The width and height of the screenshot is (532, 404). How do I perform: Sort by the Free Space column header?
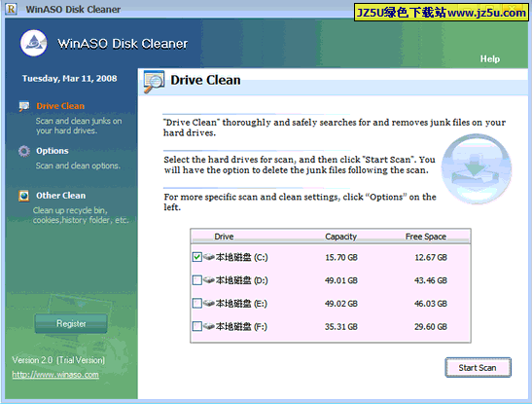point(426,237)
